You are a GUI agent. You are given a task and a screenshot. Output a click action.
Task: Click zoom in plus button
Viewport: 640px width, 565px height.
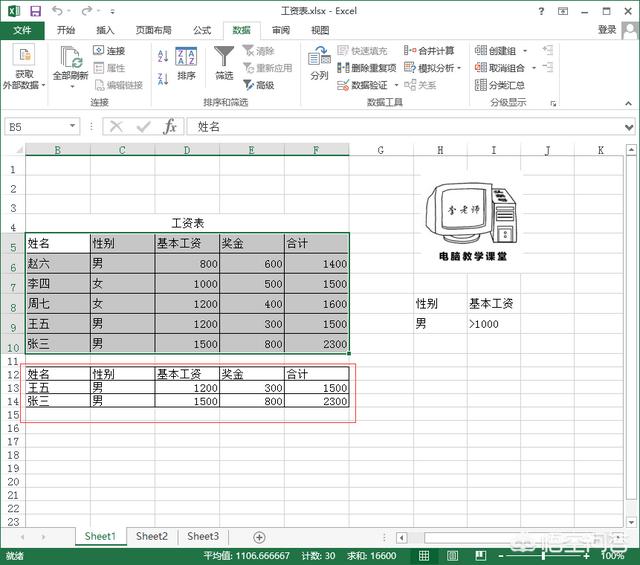tap(587, 556)
